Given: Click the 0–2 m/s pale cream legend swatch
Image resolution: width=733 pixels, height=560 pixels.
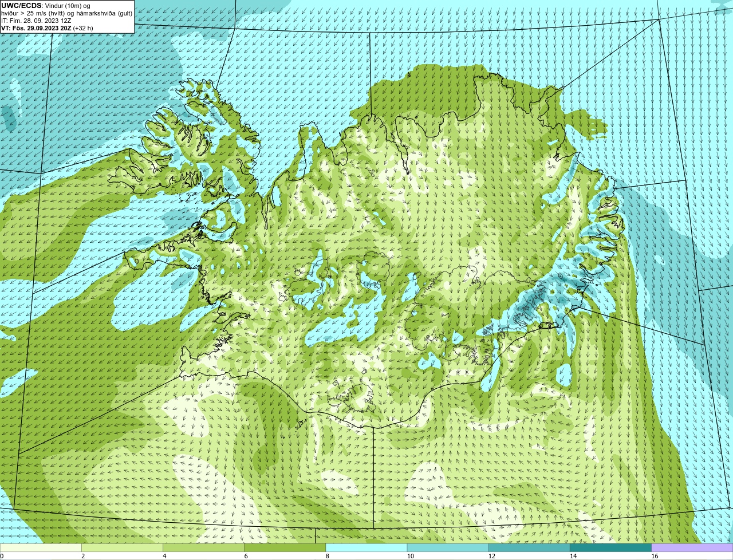Looking at the screenshot, I should (41, 548).
